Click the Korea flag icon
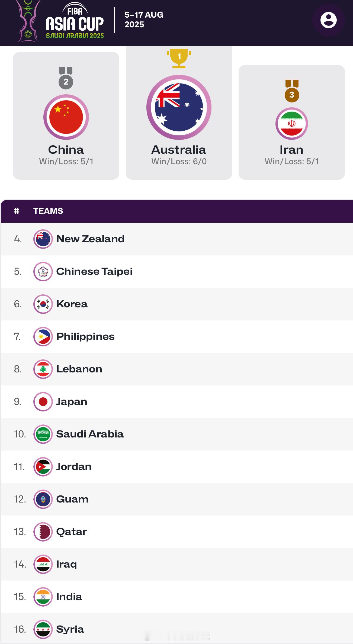353x644 pixels. 43,304
